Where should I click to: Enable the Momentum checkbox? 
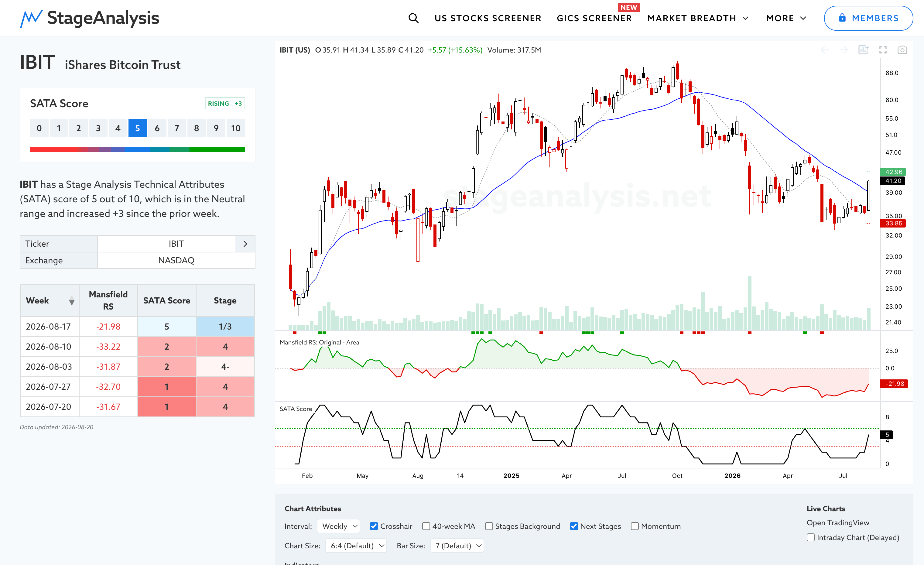635,526
